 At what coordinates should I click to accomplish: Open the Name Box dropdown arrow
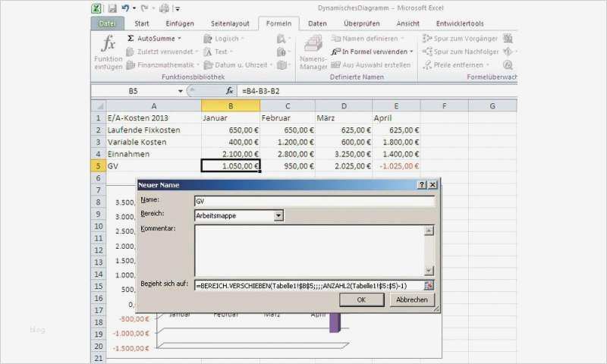click(181, 91)
